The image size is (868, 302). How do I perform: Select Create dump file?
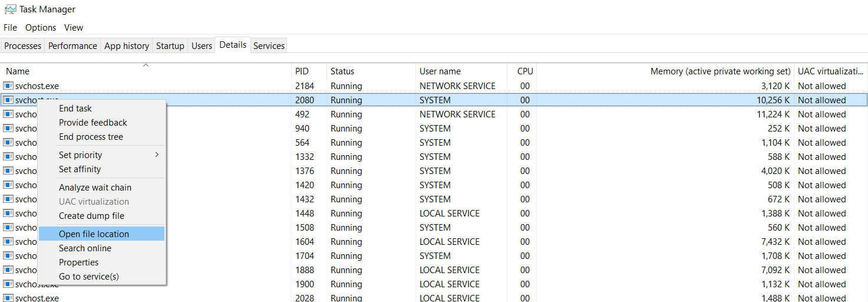pyautogui.click(x=101, y=216)
